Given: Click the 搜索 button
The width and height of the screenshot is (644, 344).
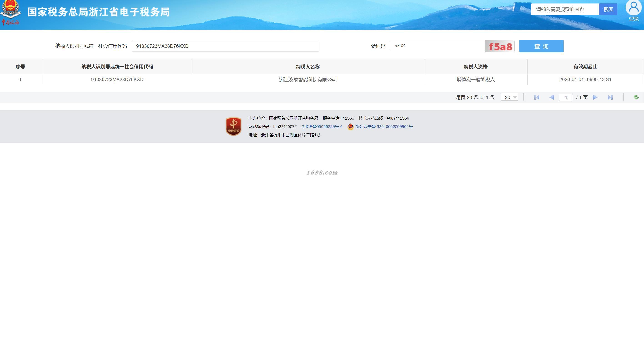Looking at the screenshot, I should coord(608,9).
